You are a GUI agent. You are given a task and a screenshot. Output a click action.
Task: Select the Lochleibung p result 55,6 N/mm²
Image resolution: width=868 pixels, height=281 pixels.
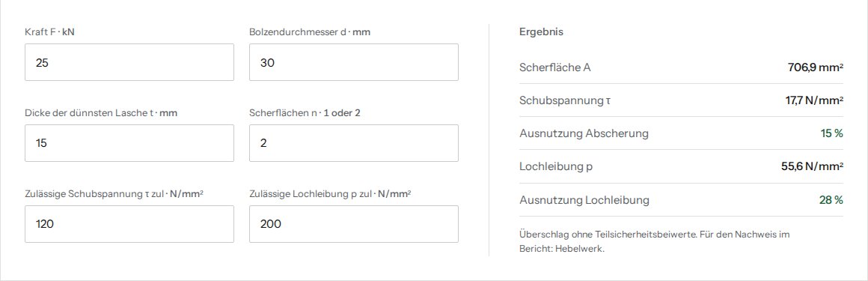pos(812,167)
